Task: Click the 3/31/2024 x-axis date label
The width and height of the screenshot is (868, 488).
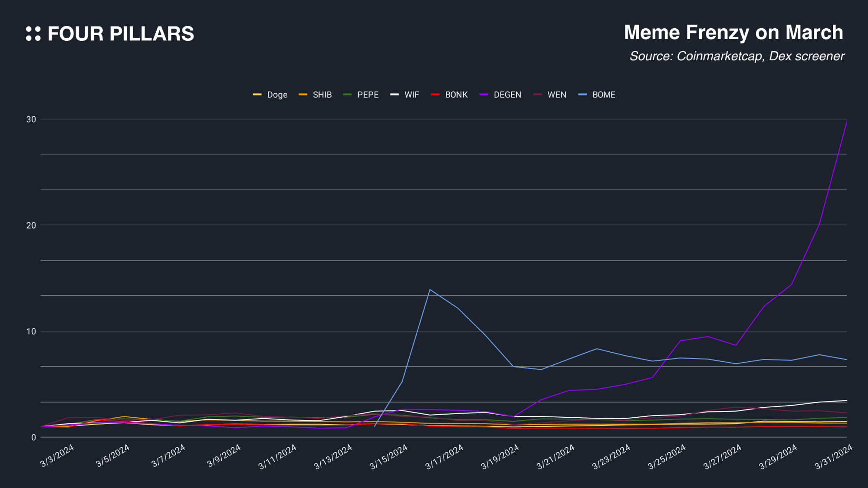Action: pos(834,457)
